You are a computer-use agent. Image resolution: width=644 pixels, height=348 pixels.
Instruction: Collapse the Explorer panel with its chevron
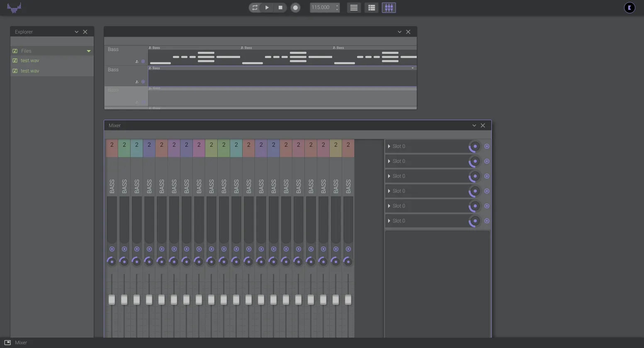(x=76, y=32)
